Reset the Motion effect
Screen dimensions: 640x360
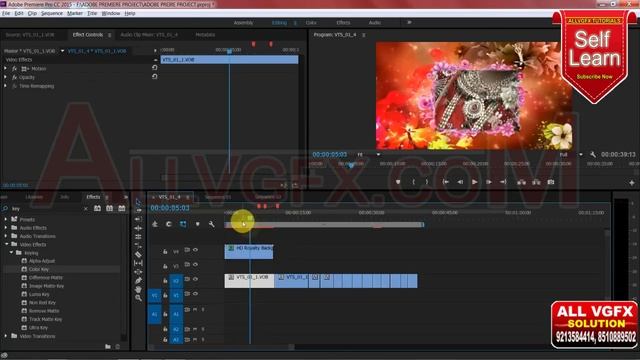point(154,68)
